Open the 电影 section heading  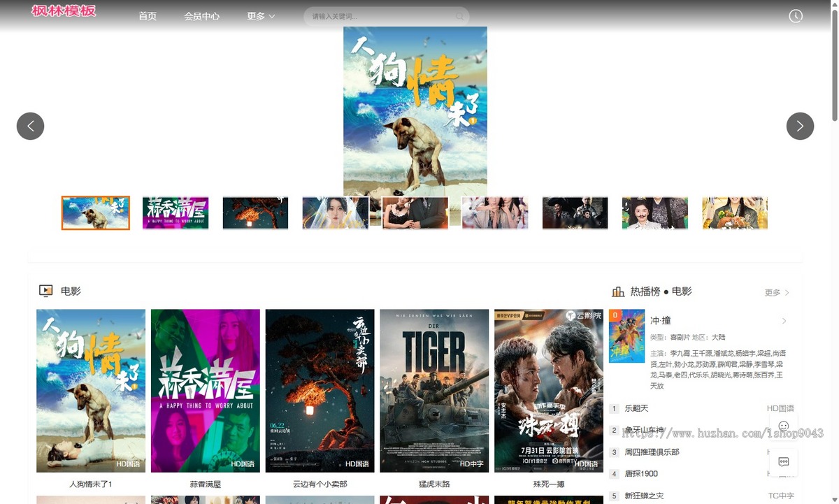[x=71, y=291]
